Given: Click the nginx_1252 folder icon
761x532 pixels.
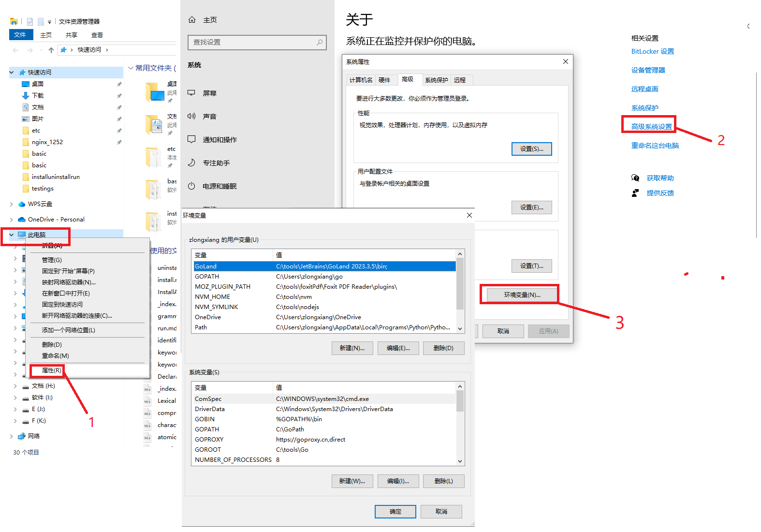Looking at the screenshot, I should [x=26, y=142].
